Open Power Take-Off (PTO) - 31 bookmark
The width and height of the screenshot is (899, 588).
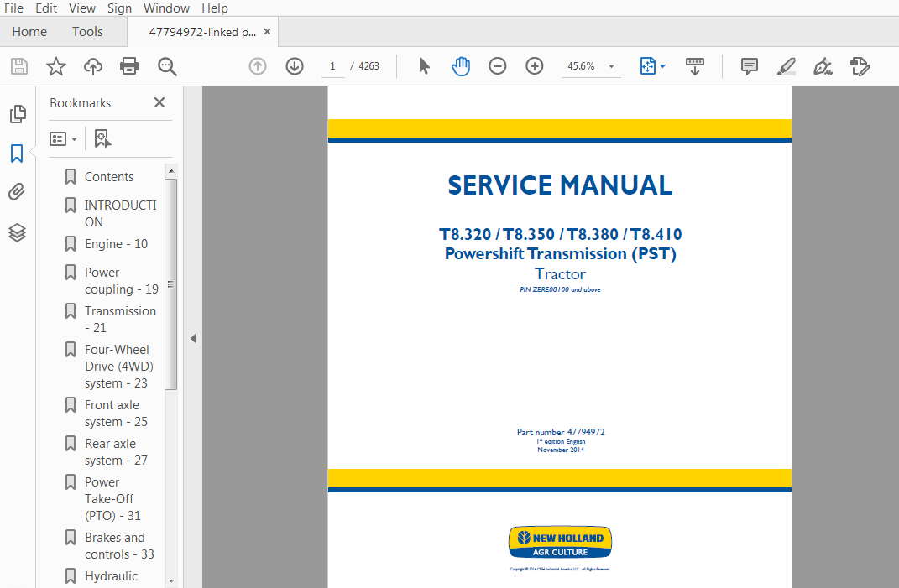pos(113,498)
